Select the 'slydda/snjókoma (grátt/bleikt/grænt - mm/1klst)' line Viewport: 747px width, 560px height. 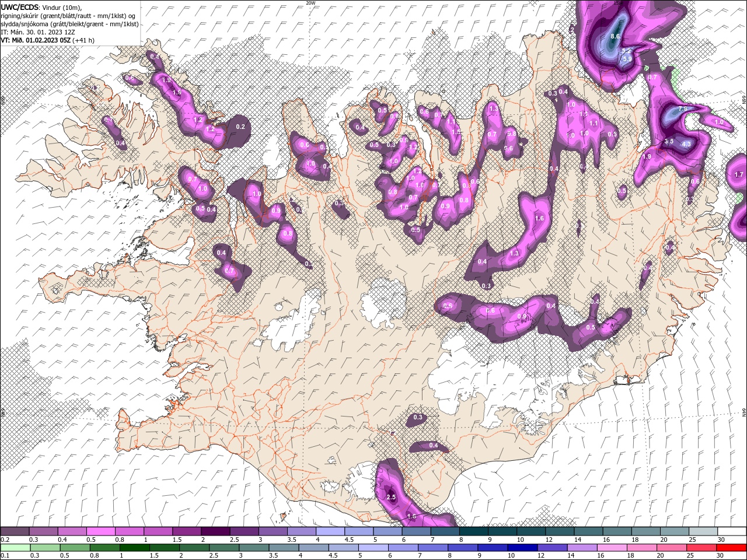point(69,24)
